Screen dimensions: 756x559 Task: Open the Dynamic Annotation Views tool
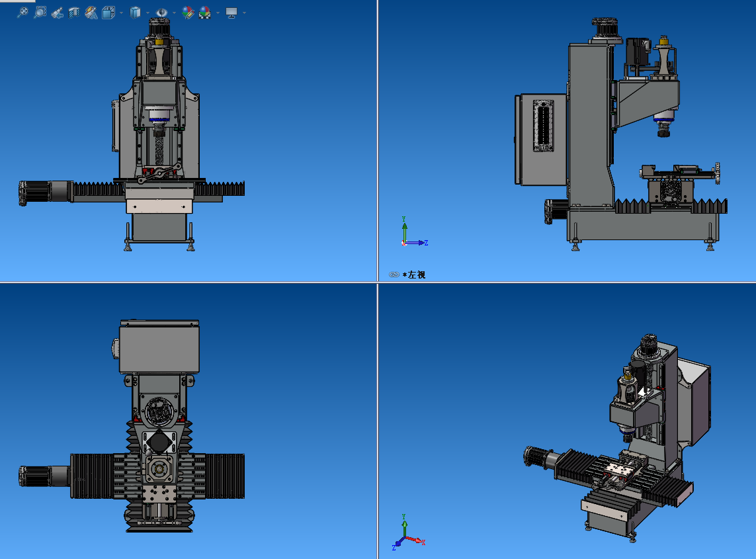click(x=91, y=12)
